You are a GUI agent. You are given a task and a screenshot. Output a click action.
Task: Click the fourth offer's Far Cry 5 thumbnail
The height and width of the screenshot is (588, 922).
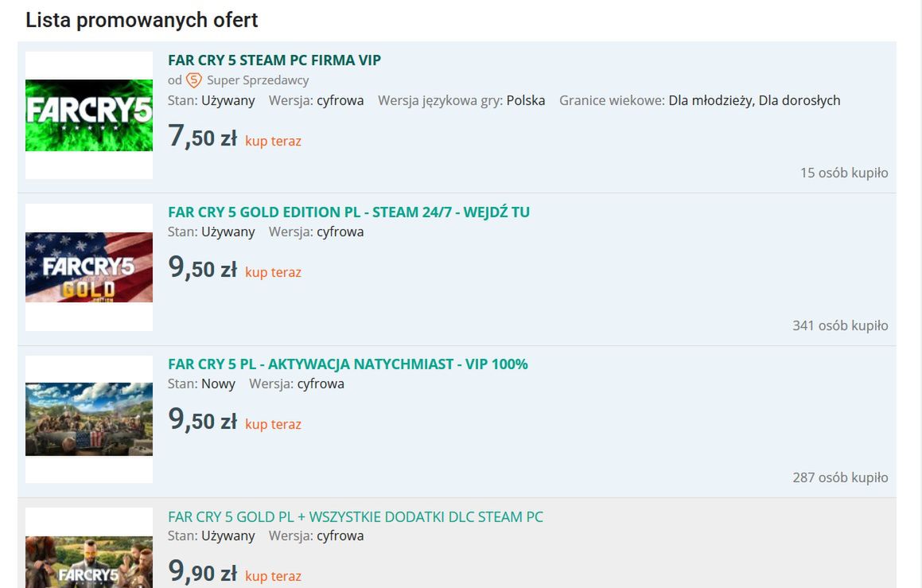tap(89, 561)
